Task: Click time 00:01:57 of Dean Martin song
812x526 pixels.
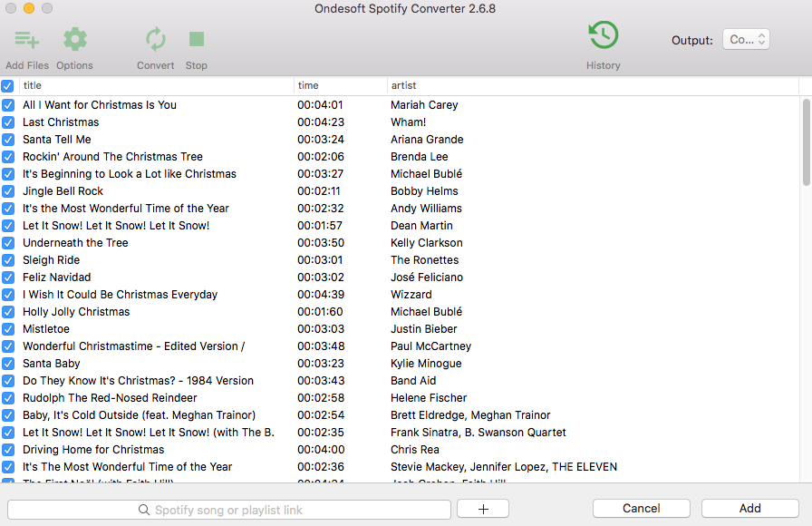Action: click(320, 226)
